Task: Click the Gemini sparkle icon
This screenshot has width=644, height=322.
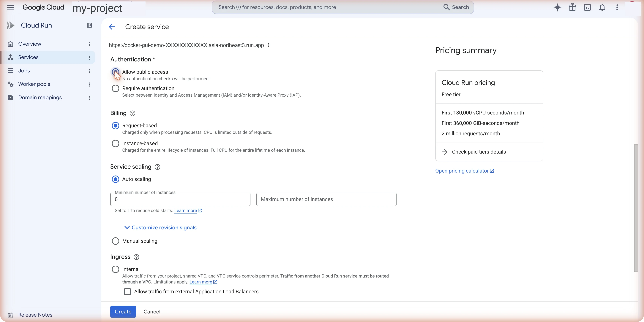Action: click(557, 7)
